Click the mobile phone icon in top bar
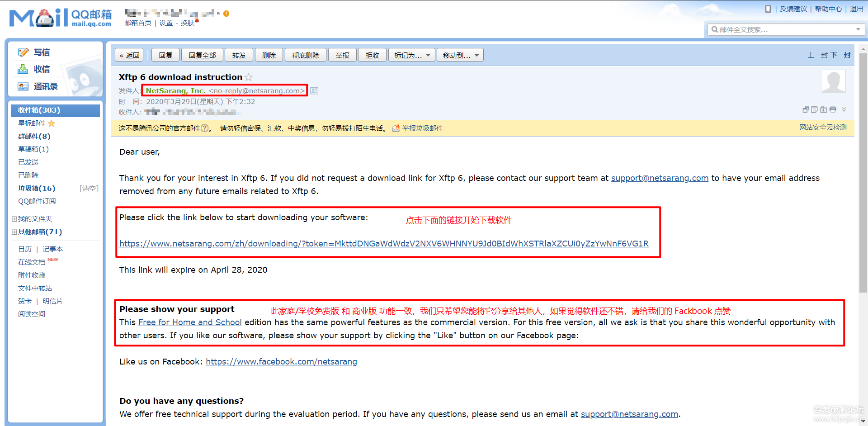 [768, 9]
